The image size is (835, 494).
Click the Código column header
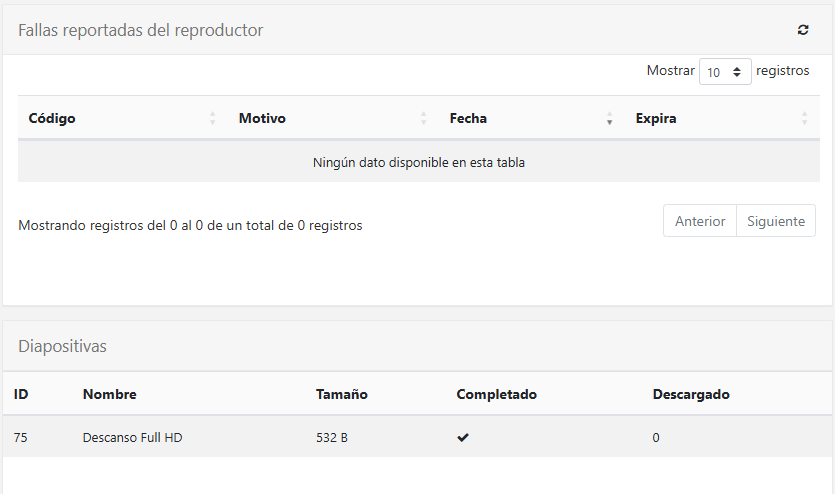pos(52,118)
